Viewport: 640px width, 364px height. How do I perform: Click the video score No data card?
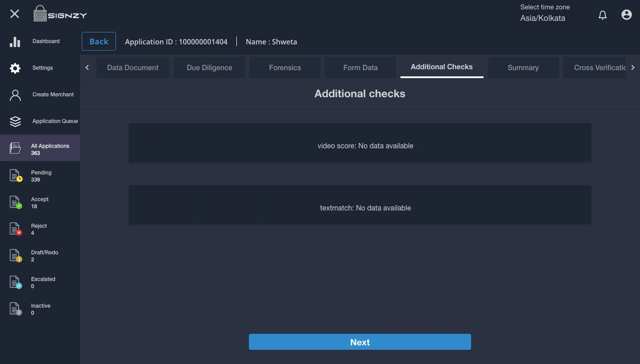point(360,143)
